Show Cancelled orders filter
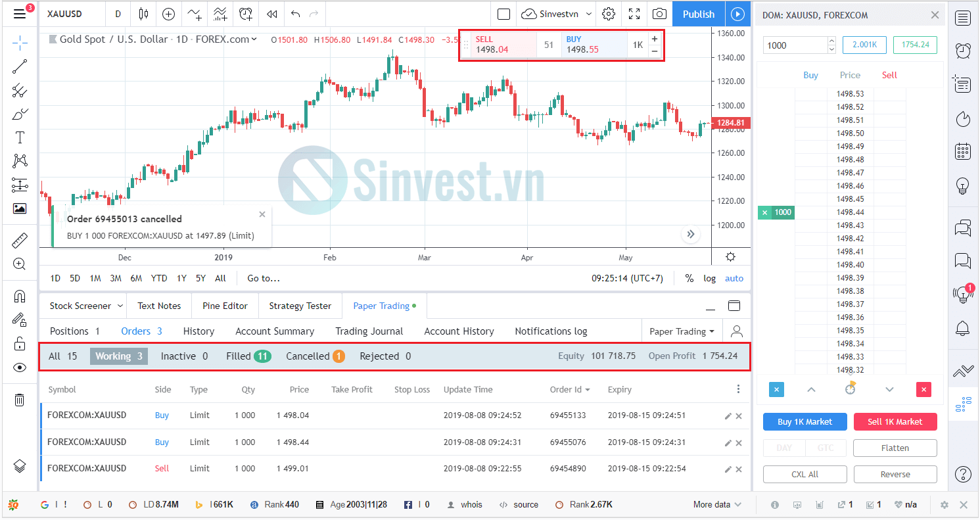The width and height of the screenshot is (980, 520). pyautogui.click(x=315, y=356)
